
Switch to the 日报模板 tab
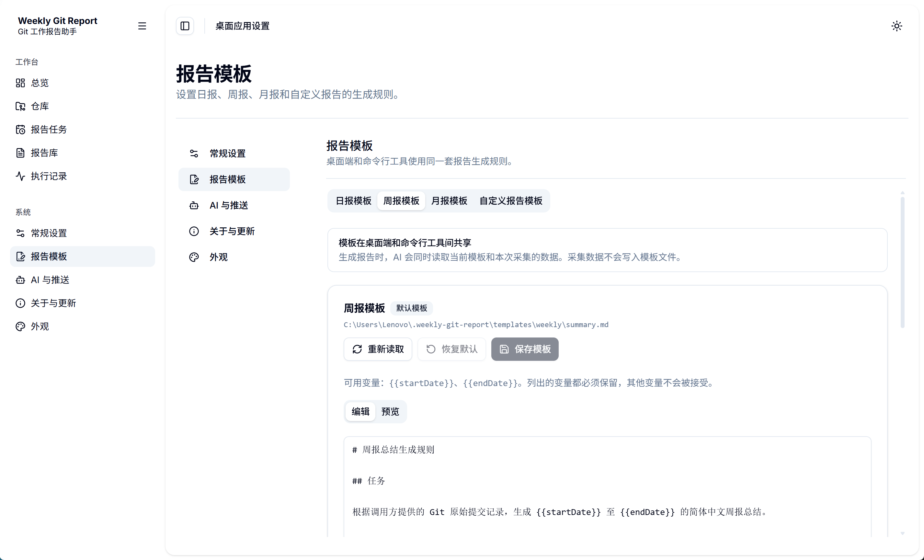pyautogui.click(x=353, y=201)
